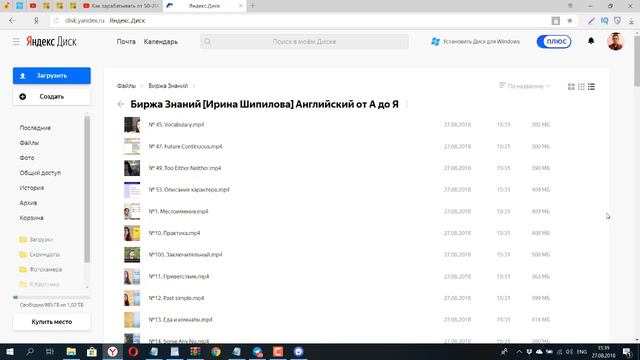This screenshot has height=360, width=640.
Task: Open reader mode icon in address bar
Action: [556, 20]
